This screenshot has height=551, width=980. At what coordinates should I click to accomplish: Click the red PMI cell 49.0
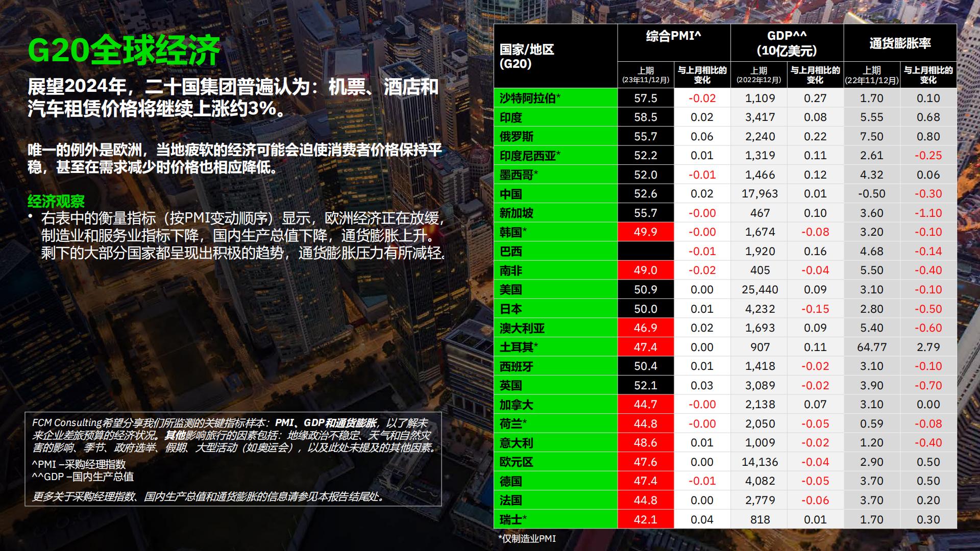click(x=646, y=270)
